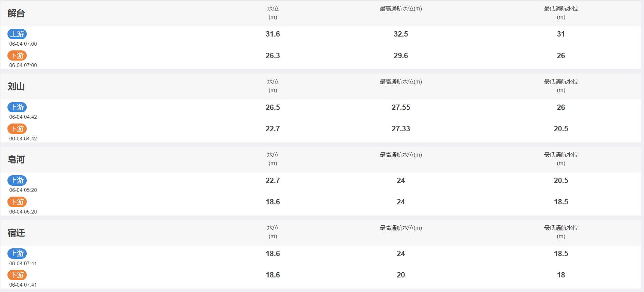
Task: Click 刘山 upstream maximum navigable level 27.55
Action: pyautogui.click(x=401, y=107)
